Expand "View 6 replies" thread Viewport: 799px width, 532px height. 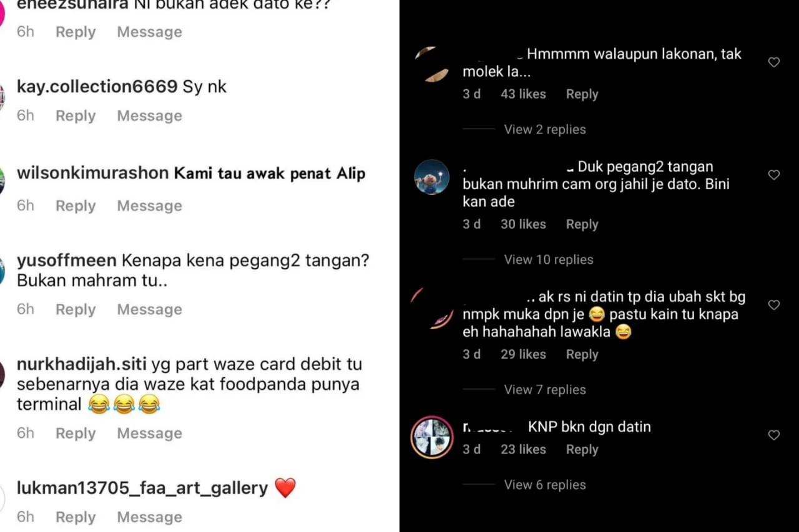(x=545, y=485)
